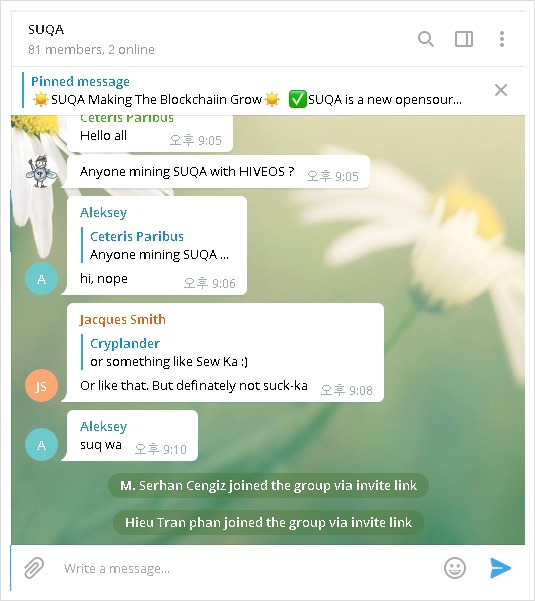Open the search in chat icon
535x601 pixels.
coord(426,39)
